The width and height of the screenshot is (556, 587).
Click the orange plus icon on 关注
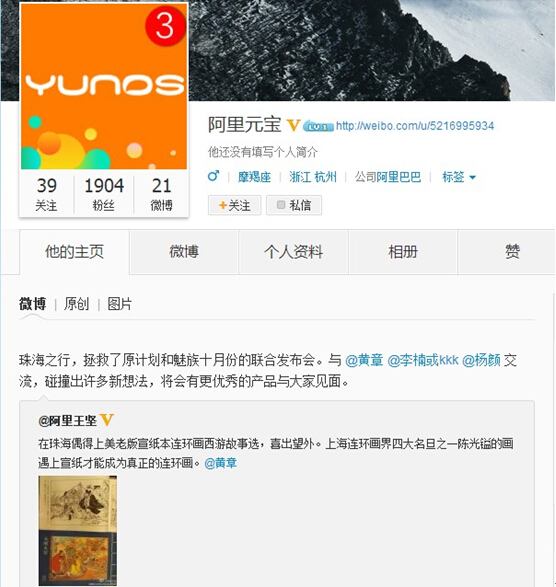point(223,205)
